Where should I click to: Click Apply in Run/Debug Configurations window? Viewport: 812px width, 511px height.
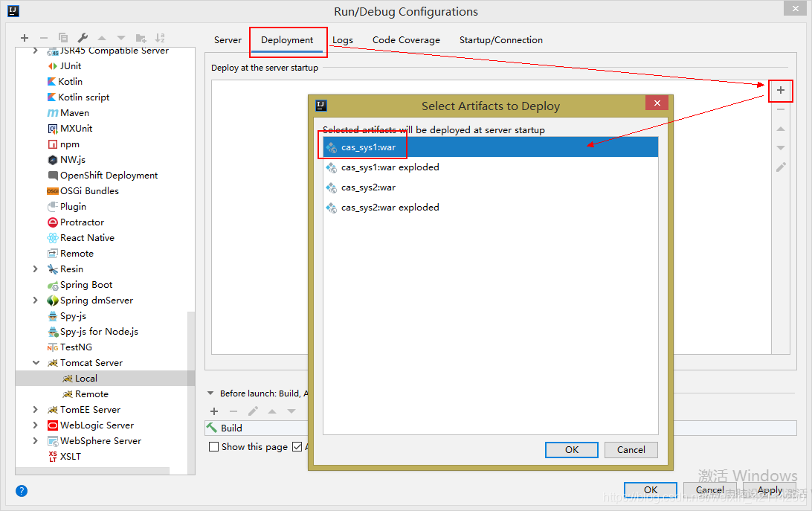point(770,489)
